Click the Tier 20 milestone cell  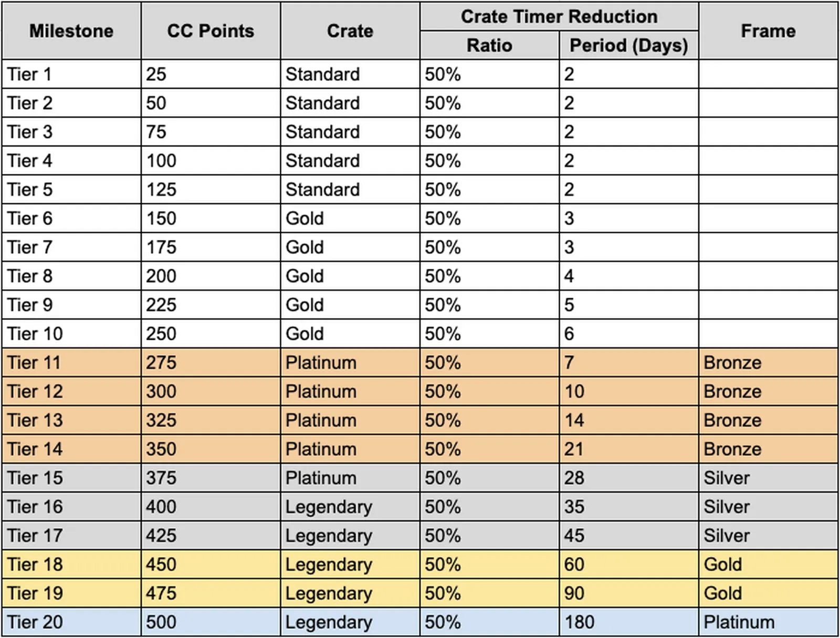point(71,622)
